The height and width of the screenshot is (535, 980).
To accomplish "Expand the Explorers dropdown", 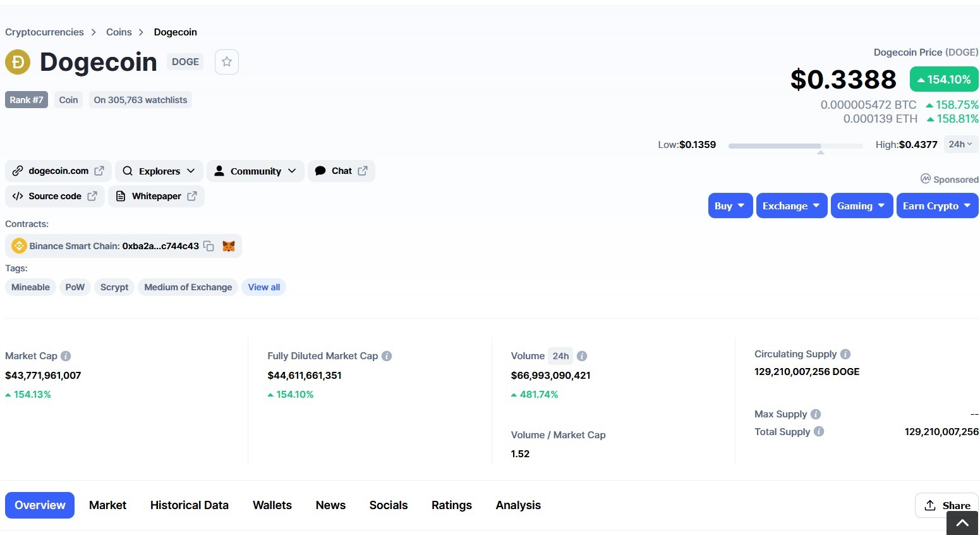I will 159,171.
